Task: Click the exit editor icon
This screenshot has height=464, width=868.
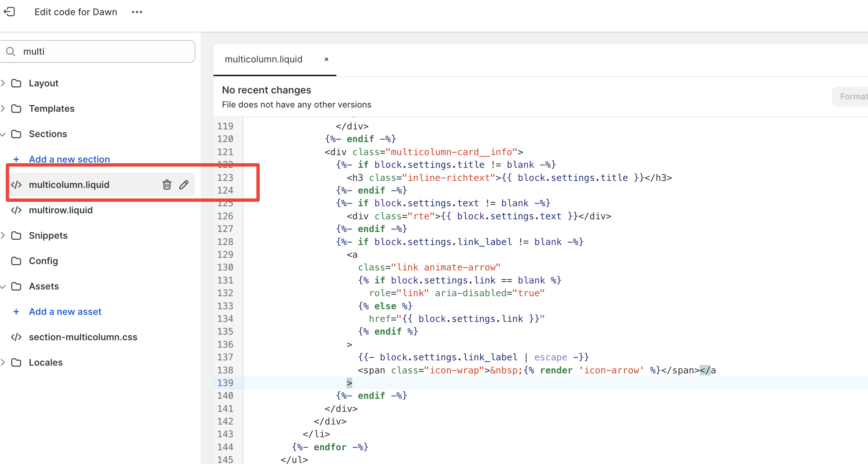Action: (x=10, y=12)
